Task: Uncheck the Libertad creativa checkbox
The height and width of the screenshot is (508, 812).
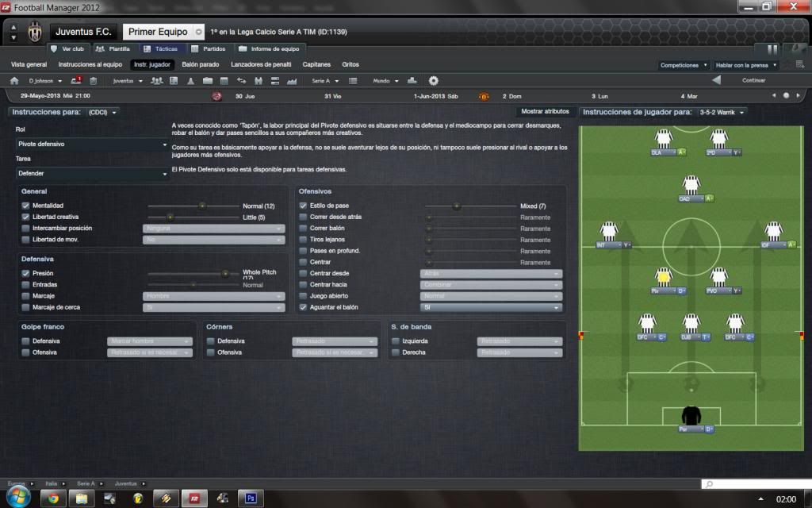Action: coord(25,217)
